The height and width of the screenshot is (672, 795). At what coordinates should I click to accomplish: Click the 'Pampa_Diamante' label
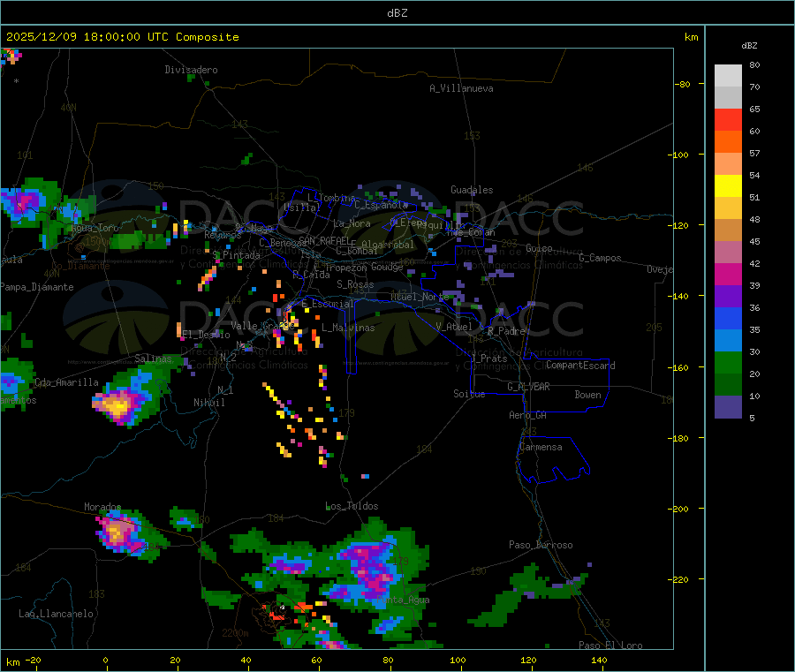point(37,287)
